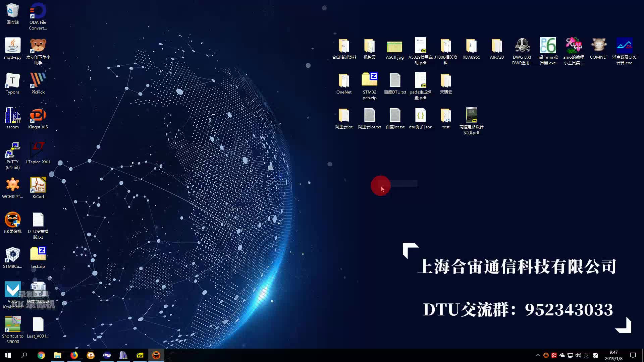
Task: Click taskbar search bar
Action: coord(24,355)
